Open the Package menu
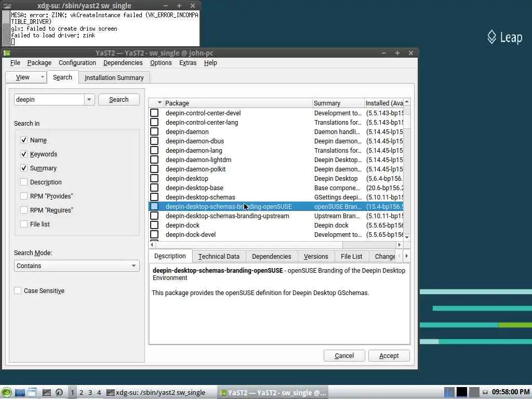The height and width of the screenshot is (399, 532). point(39,63)
